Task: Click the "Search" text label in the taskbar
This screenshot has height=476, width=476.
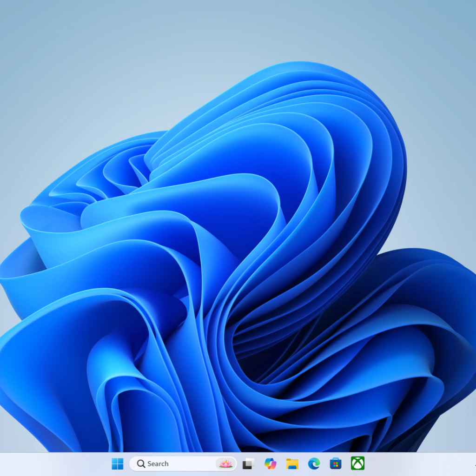Action: pyautogui.click(x=158, y=463)
